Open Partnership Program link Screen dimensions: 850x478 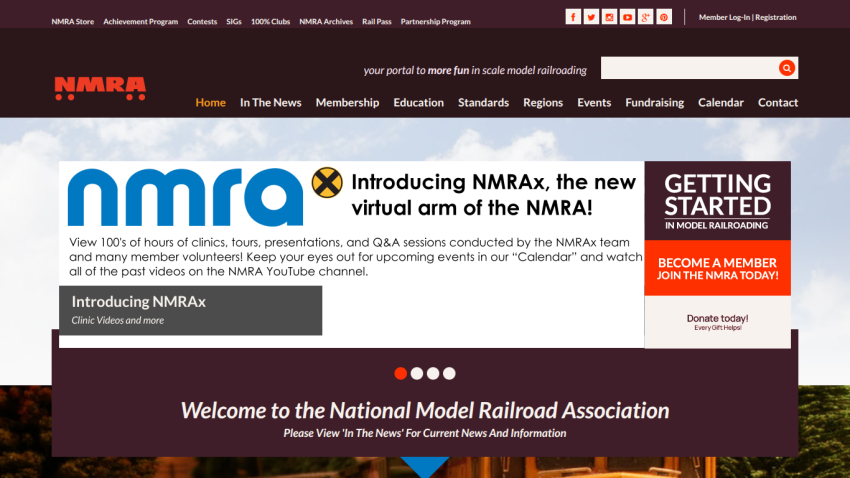(435, 22)
